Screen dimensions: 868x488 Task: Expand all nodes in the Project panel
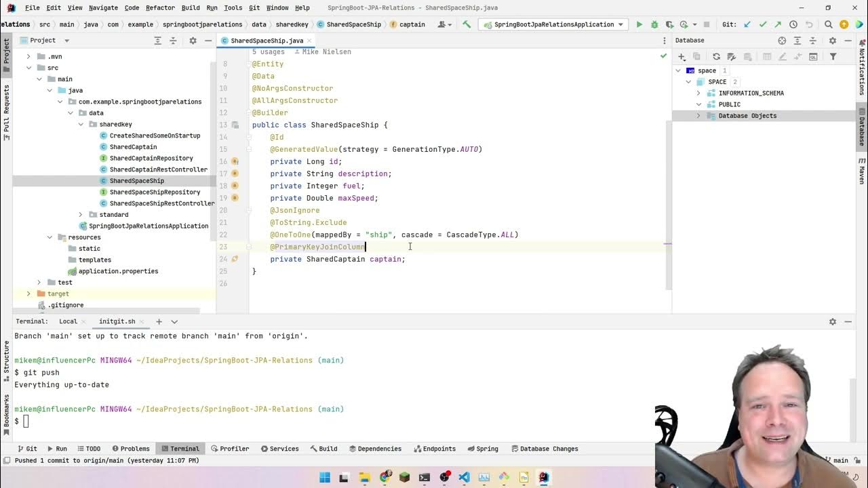158,41
